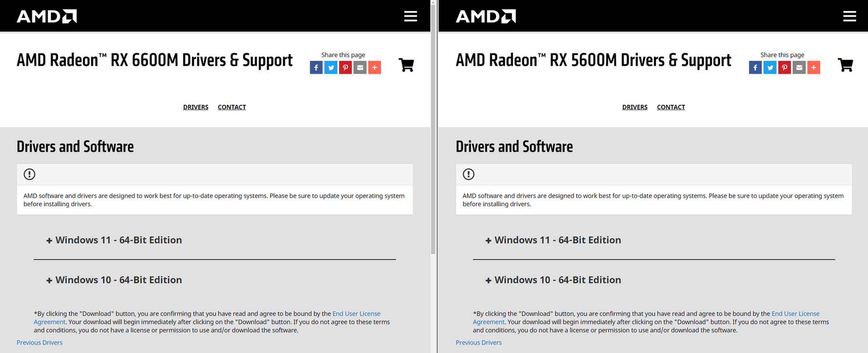Select DRIVERS tab on RX 6600M page
Viewport: 868px width, 353px height.
coord(196,107)
